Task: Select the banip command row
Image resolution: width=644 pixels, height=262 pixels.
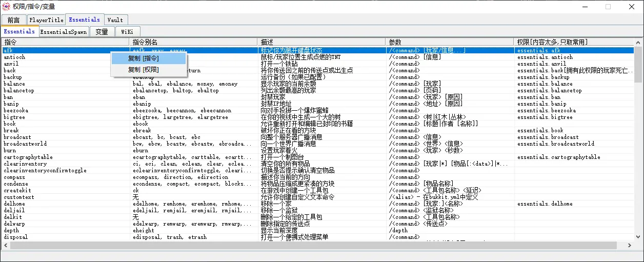Action: pyautogui.click(x=318, y=104)
